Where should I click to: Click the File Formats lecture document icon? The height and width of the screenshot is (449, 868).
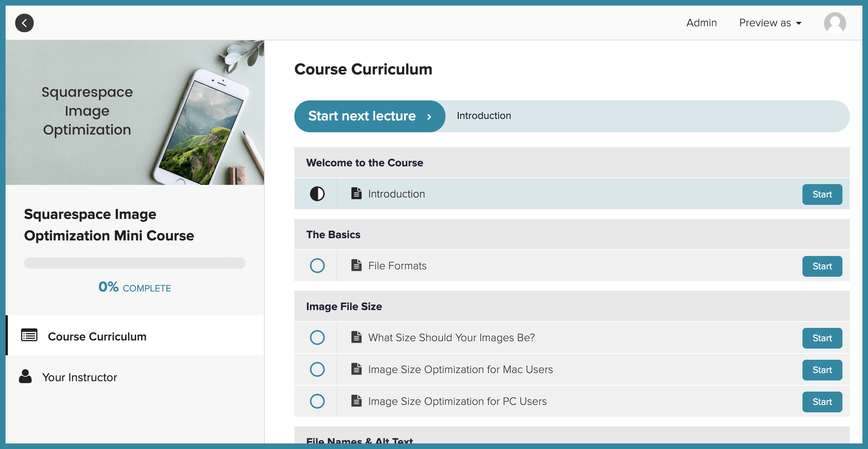(355, 265)
